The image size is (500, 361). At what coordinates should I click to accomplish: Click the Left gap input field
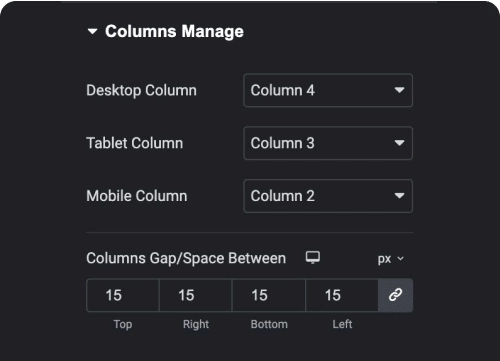[342, 295]
